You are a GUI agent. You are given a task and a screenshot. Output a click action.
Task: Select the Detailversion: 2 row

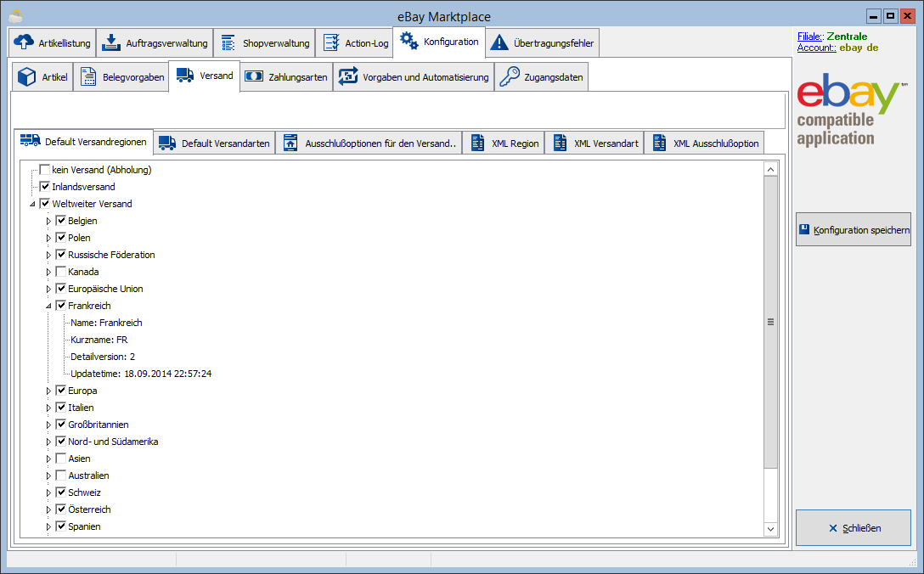(103, 357)
